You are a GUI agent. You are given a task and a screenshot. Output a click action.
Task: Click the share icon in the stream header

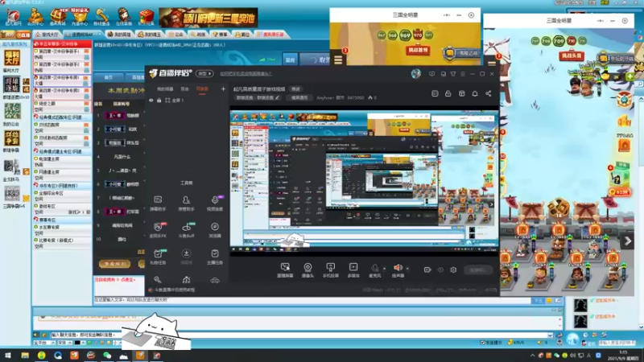(x=489, y=93)
